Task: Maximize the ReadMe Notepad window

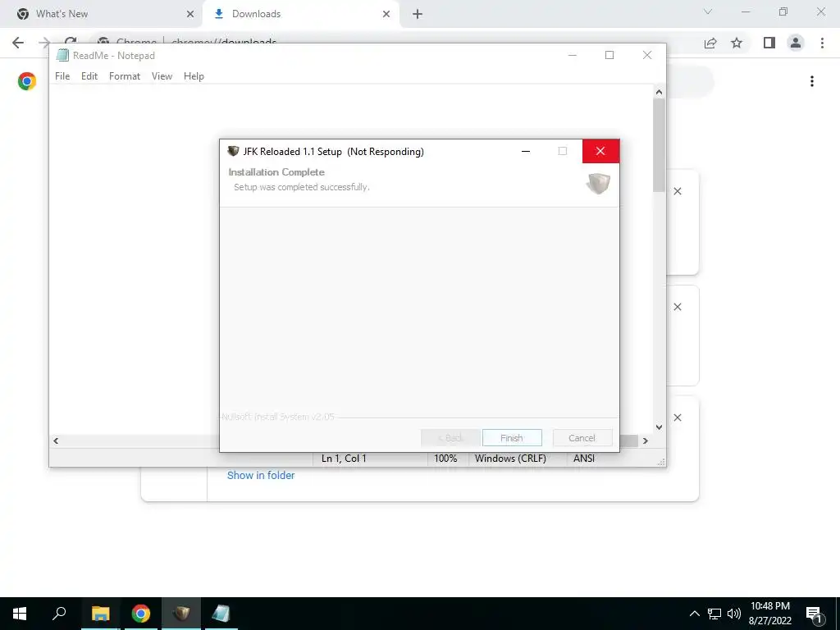Action: click(609, 55)
